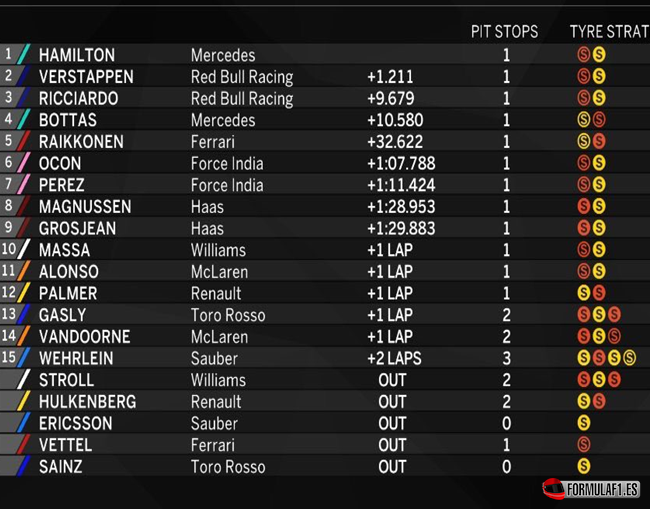Select the PIT STOPS column header
Screen dimensions: 650x509
504,32
